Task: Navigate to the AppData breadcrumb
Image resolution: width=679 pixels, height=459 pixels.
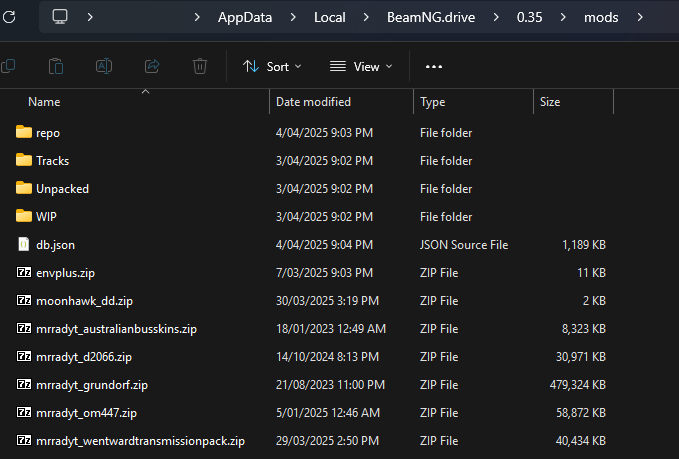Action: tap(244, 17)
